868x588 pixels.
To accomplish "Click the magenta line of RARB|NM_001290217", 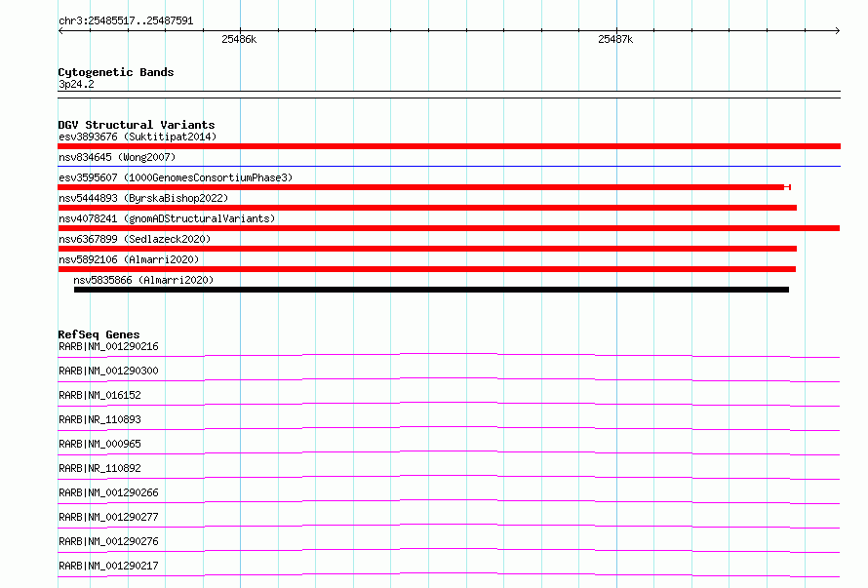I will tap(449, 574).
